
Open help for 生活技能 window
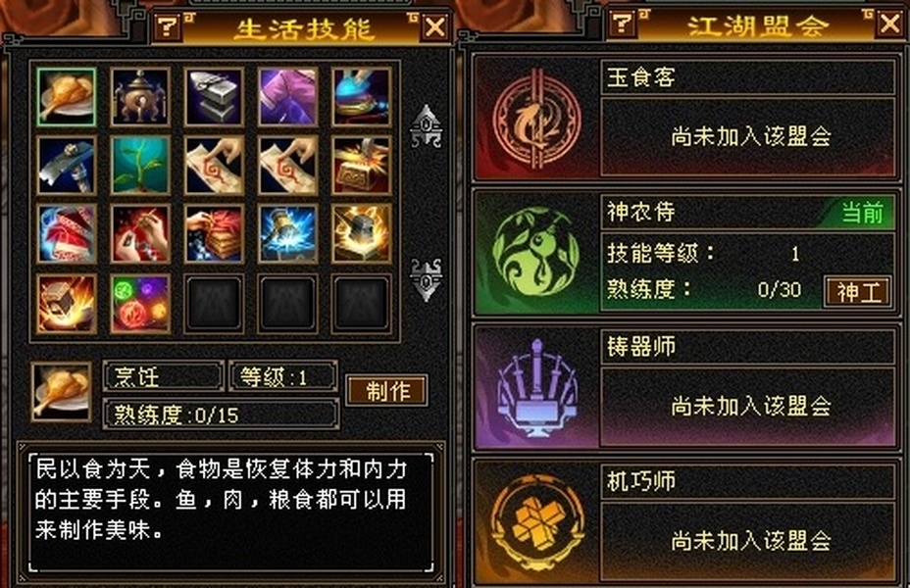(x=168, y=27)
